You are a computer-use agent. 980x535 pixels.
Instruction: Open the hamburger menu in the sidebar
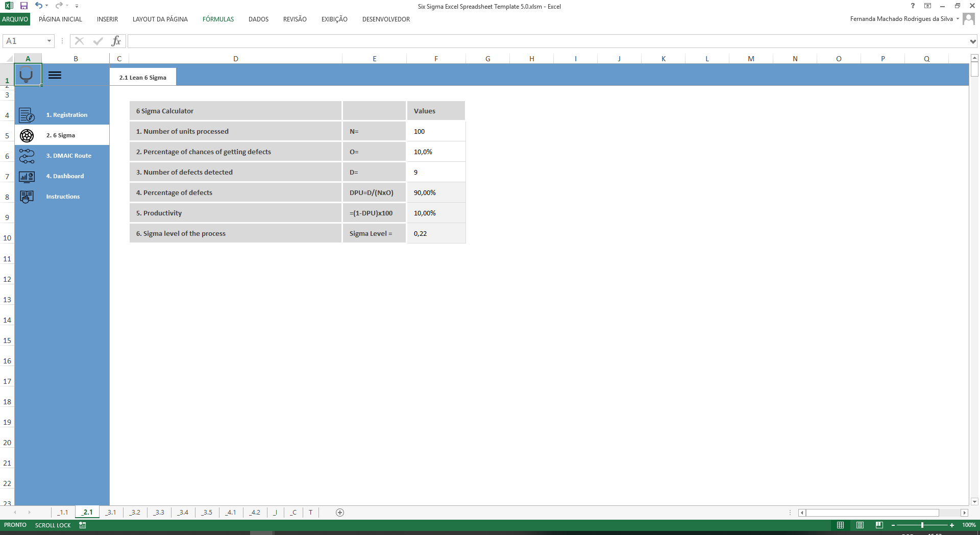point(55,75)
